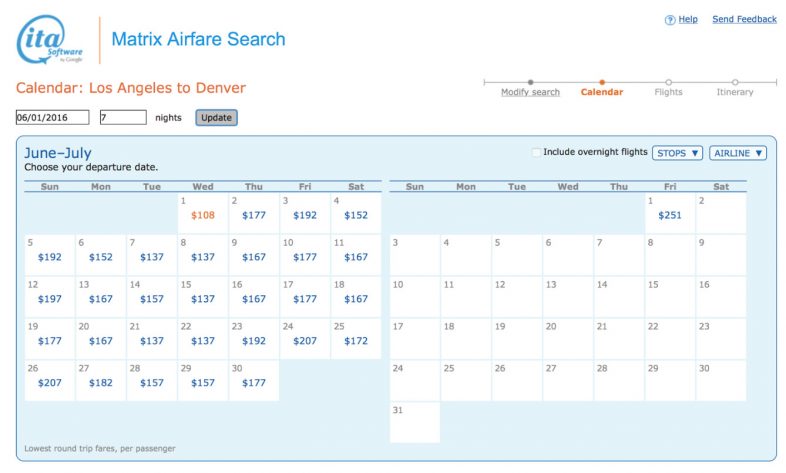The width and height of the screenshot is (786, 473).
Task: Choose June 12 fare of $197
Action: click(49, 299)
